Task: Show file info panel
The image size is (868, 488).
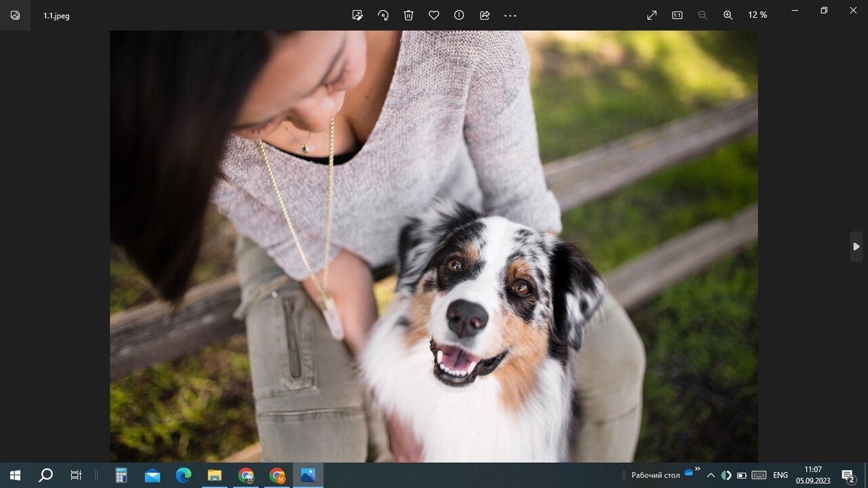Action: [459, 15]
